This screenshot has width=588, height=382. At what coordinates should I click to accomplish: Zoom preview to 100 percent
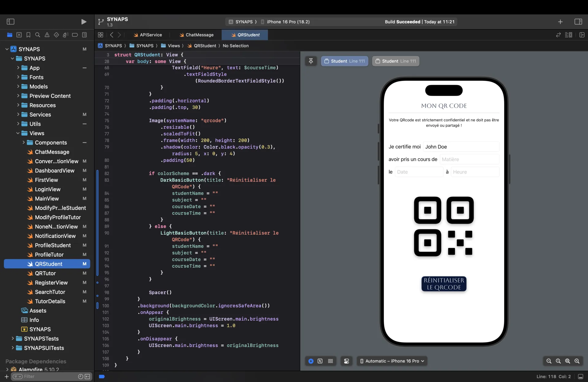click(x=558, y=361)
